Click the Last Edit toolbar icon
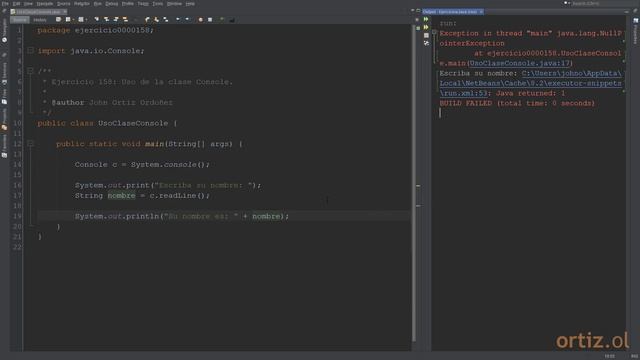Screen dimensions: 640x360 tap(58, 20)
